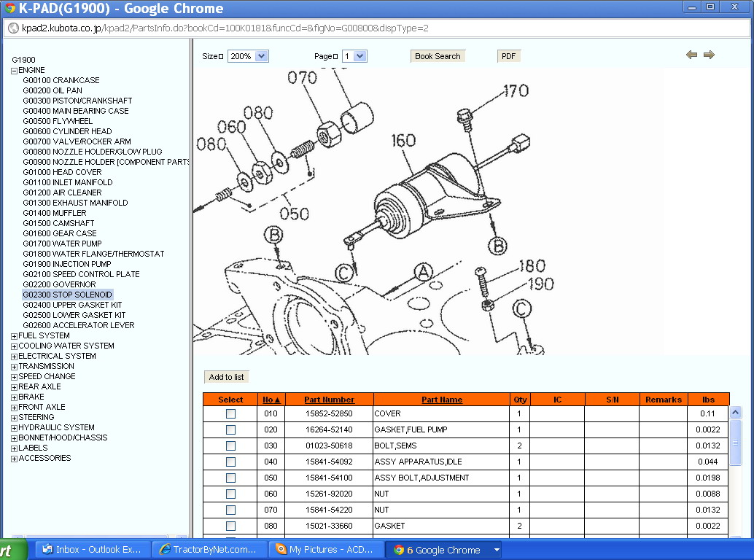Screen dimensions: 754x560
Task: Open Outlook Inbox from taskbar
Action: (92, 549)
